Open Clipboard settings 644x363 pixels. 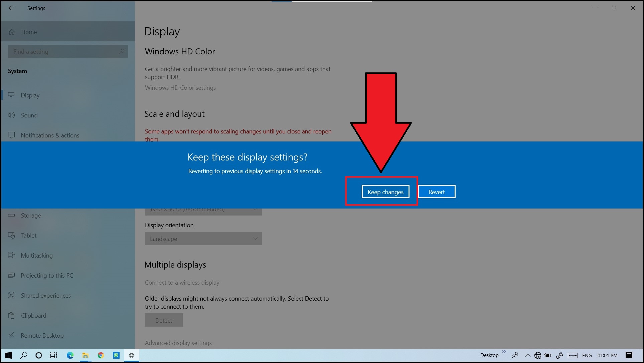[x=33, y=316]
